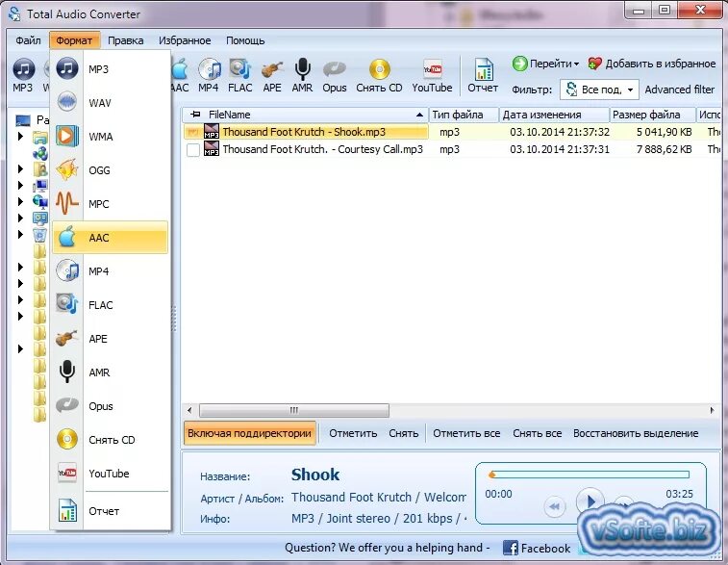Screen dimensions: 728x565
Task: Sort by Размер файла column header
Action: tap(652, 115)
